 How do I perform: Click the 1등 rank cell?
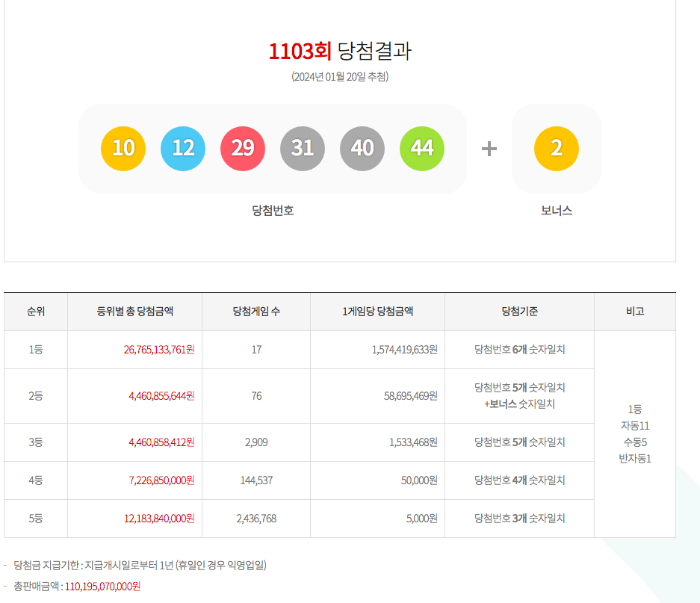point(36,350)
